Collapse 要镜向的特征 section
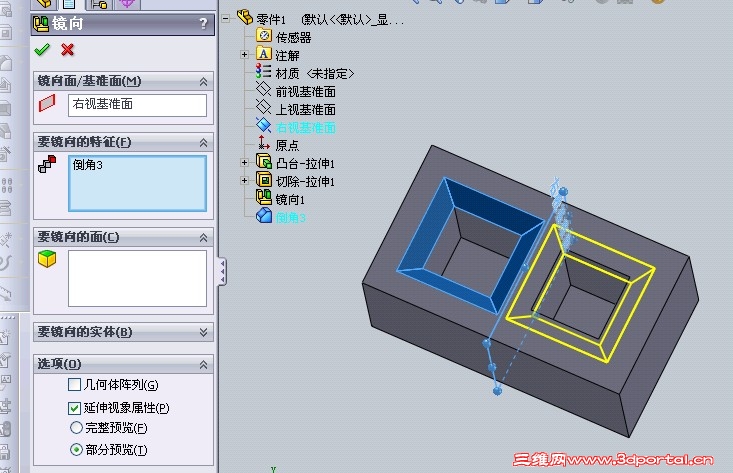The image size is (733, 473). coord(203,143)
